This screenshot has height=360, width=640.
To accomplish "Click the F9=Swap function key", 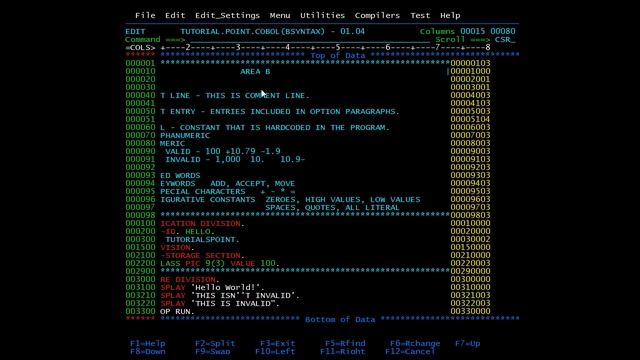I will pos(212,351).
